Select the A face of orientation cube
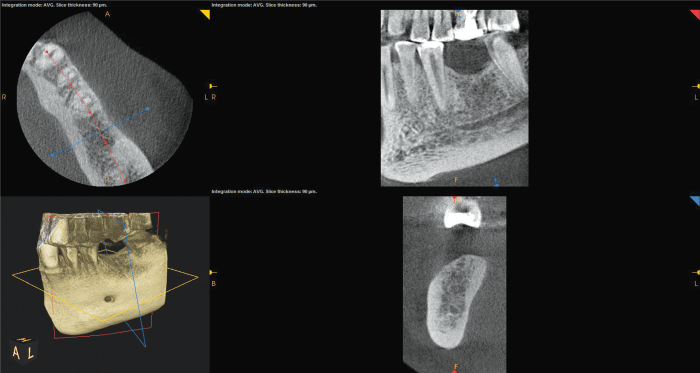The height and width of the screenshot is (373, 700). pos(16,353)
